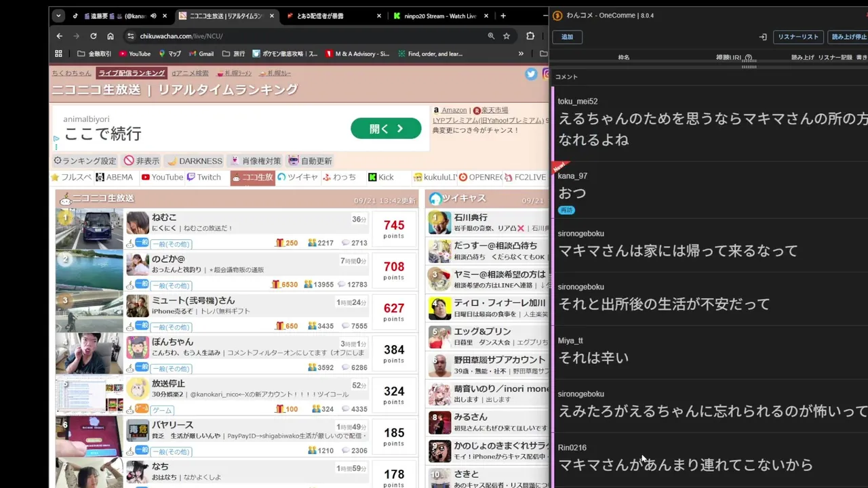Select ツイキャ platform tab
The image size is (868, 488).
[x=297, y=177]
